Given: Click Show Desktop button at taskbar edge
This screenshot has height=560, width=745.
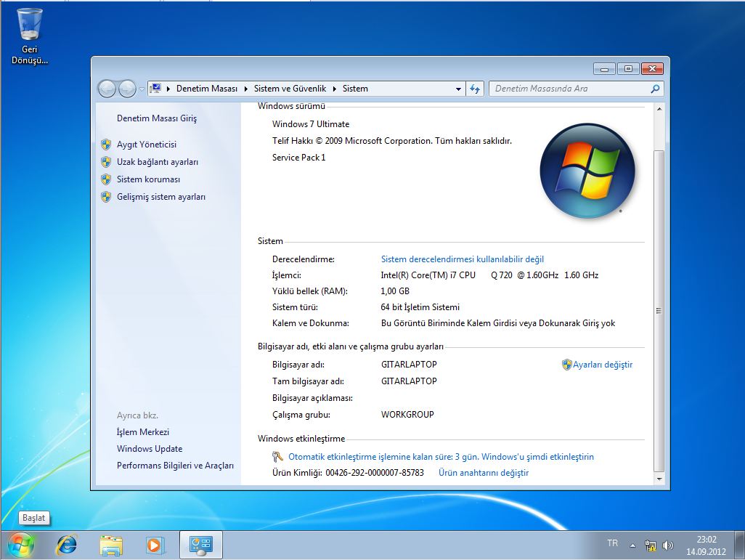Looking at the screenshot, I should coord(740,545).
